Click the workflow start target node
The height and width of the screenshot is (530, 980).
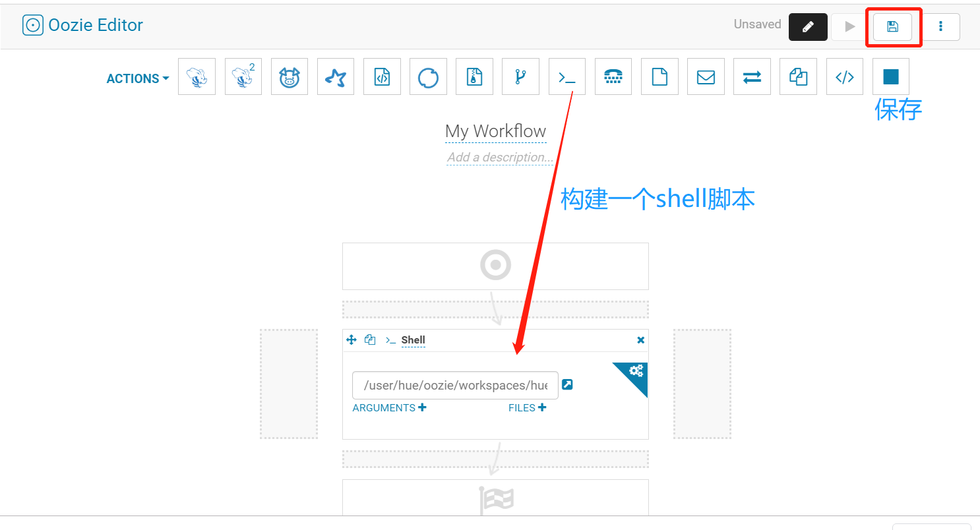click(x=495, y=266)
